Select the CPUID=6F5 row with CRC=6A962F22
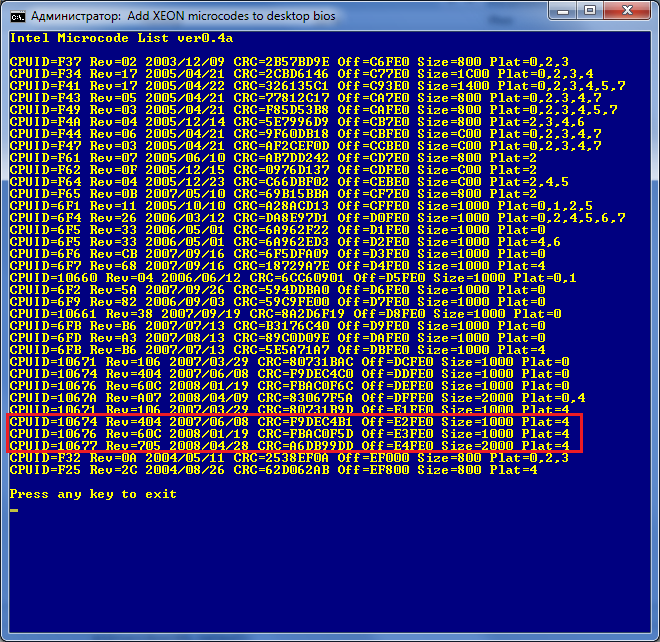Image resolution: width=660 pixels, height=642 pixels. [277, 230]
